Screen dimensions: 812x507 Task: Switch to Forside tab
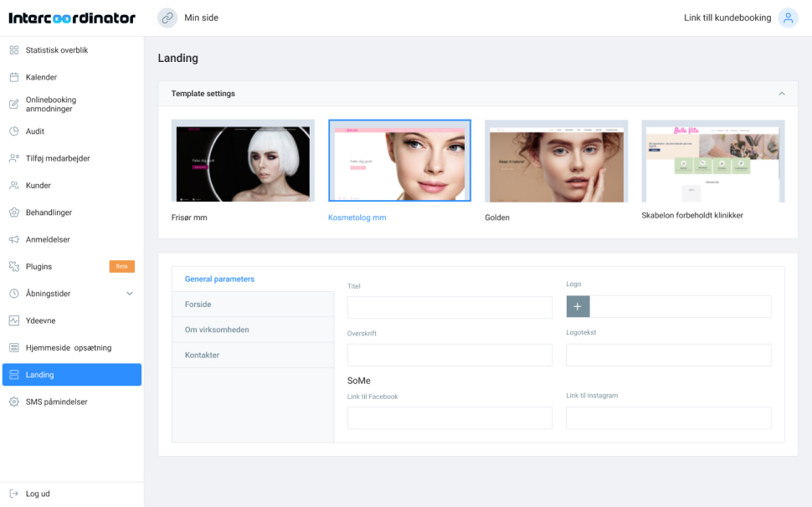tap(253, 305)
